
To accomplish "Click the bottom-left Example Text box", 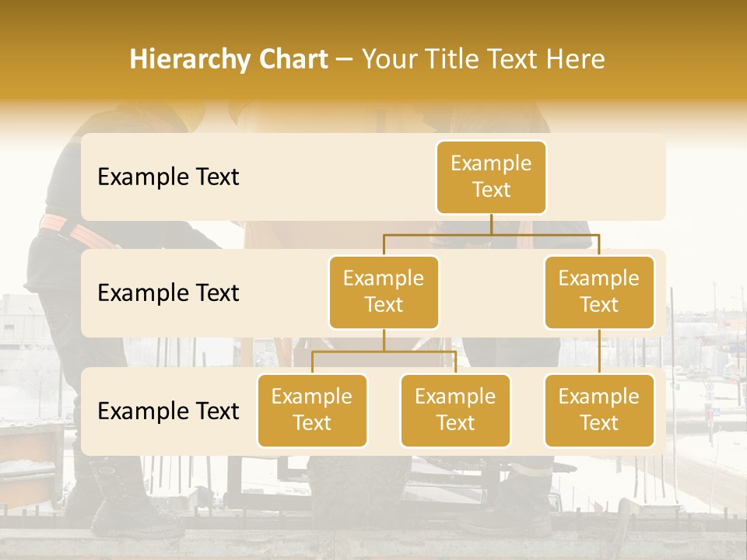I will 312,411.
